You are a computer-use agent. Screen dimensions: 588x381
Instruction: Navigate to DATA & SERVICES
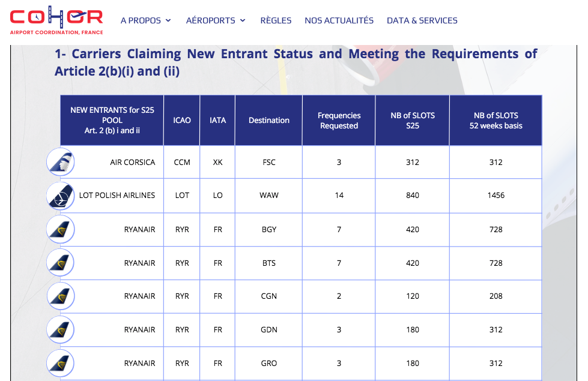(422, 20)
